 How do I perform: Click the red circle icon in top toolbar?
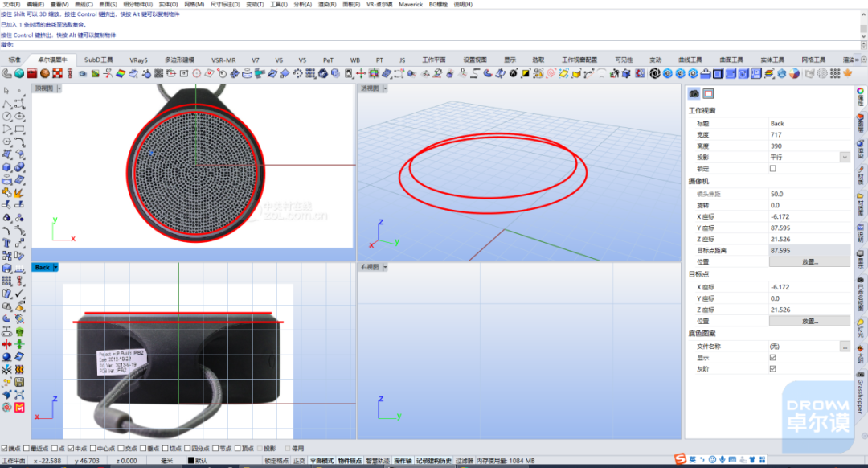197,73
